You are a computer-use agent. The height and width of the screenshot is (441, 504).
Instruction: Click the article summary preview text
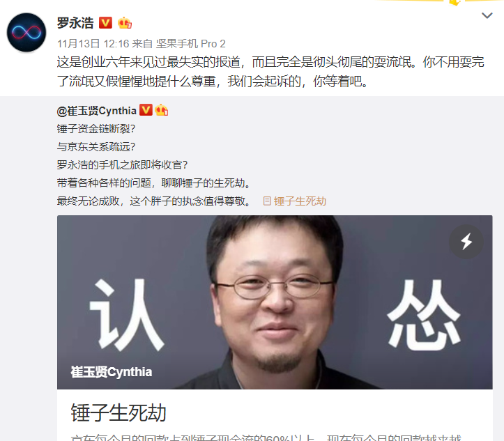tap(266, 438)
